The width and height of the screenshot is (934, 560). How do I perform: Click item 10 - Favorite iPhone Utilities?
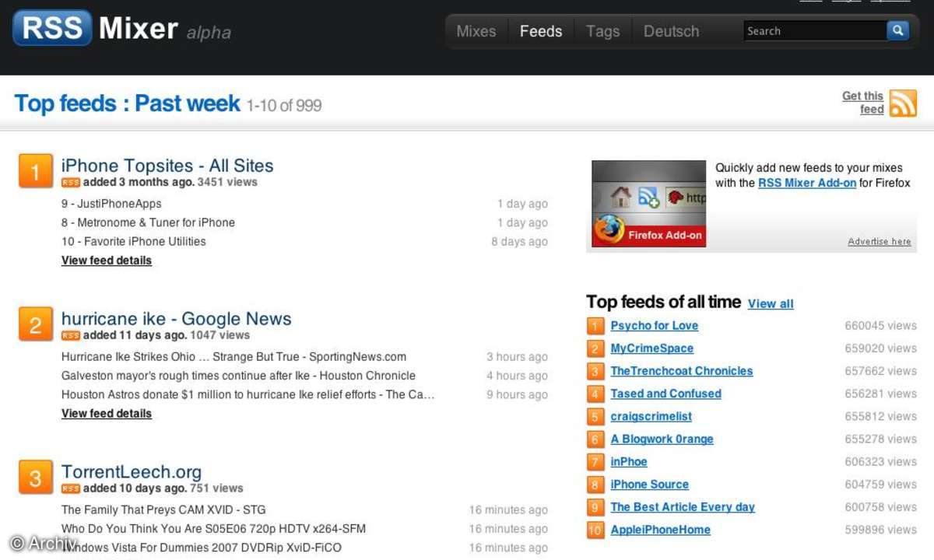coord(134,242)
